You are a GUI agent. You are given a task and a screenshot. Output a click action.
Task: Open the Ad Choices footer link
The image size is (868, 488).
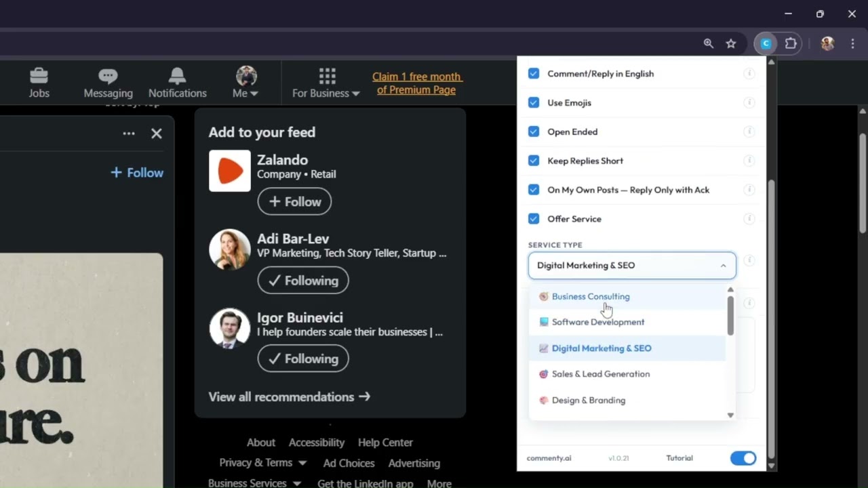pos(349,463)
